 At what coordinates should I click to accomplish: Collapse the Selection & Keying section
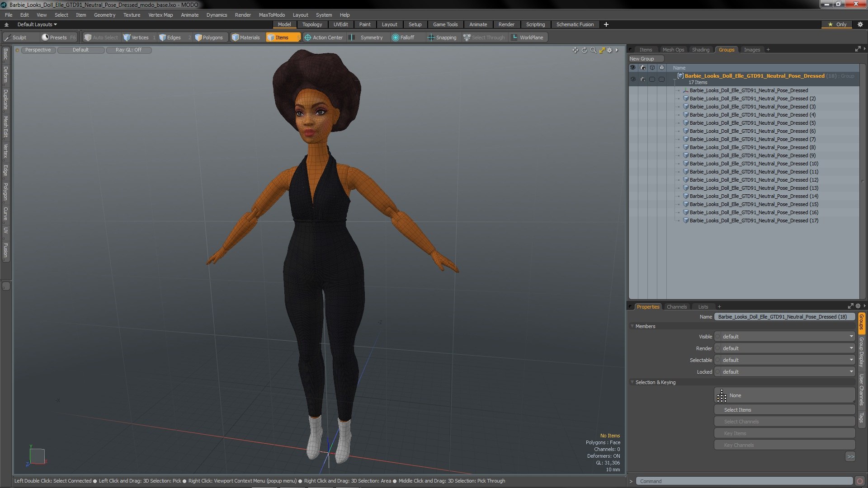click(x=632, y=382)
